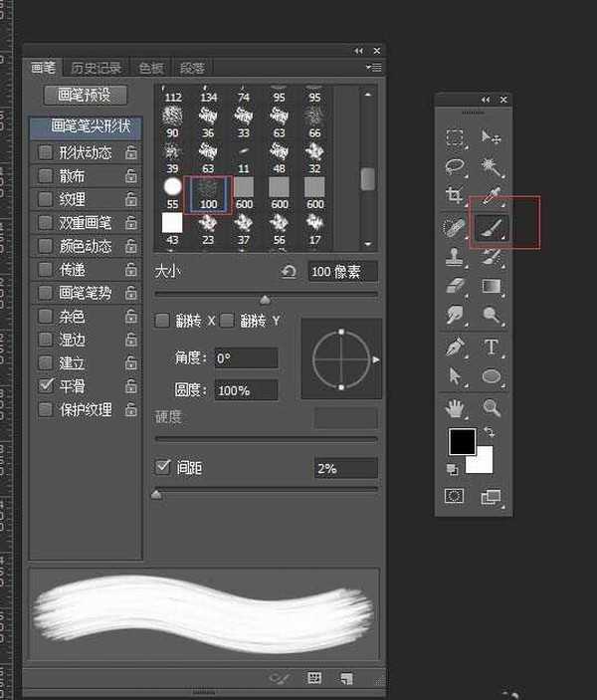597x700 pixels.
Task: Pick the Magic Wand tool
Action: tap(491, 165)
